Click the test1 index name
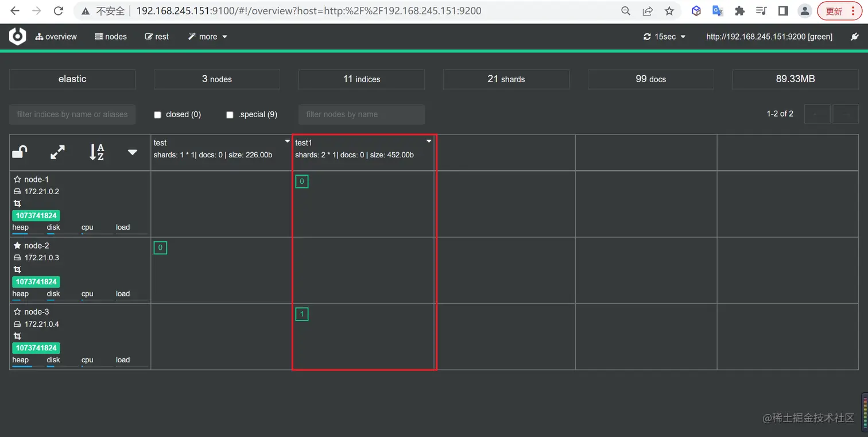 [x=304, y=143]
